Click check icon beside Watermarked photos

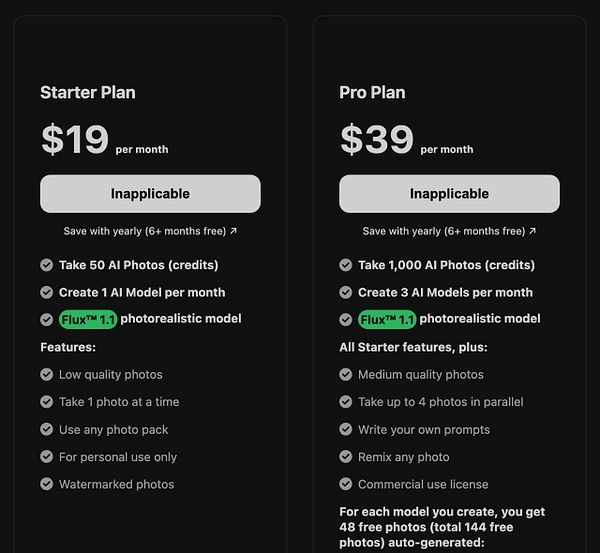click(47, 484)
